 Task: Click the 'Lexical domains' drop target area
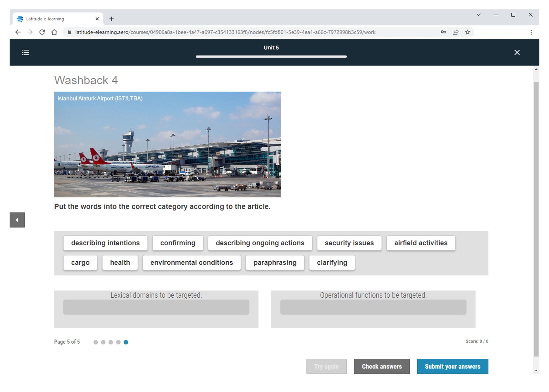(157, 307)
